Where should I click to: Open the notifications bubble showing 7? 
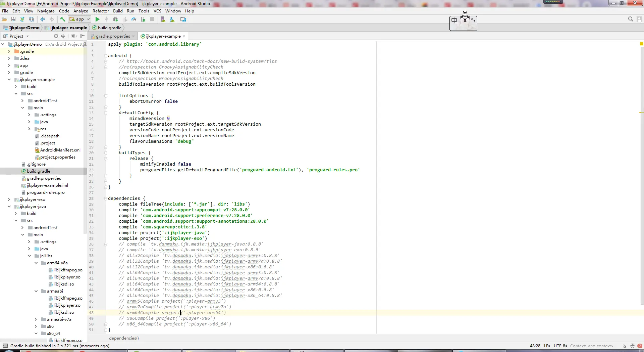[640, 346]
